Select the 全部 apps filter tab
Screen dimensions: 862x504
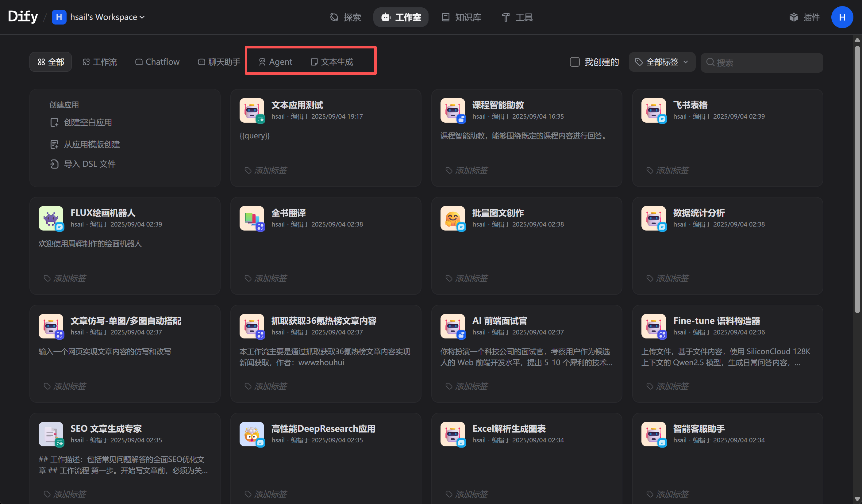coord(51,62)
